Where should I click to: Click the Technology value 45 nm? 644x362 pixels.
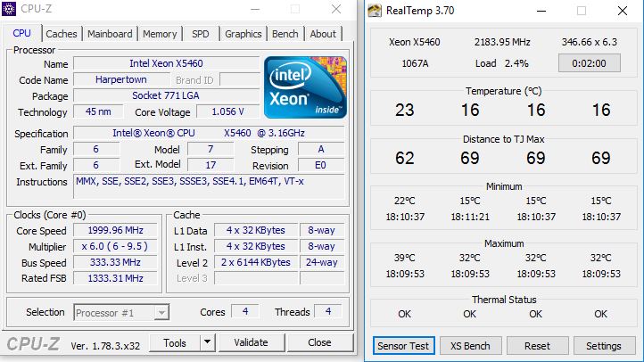[98, 111]
